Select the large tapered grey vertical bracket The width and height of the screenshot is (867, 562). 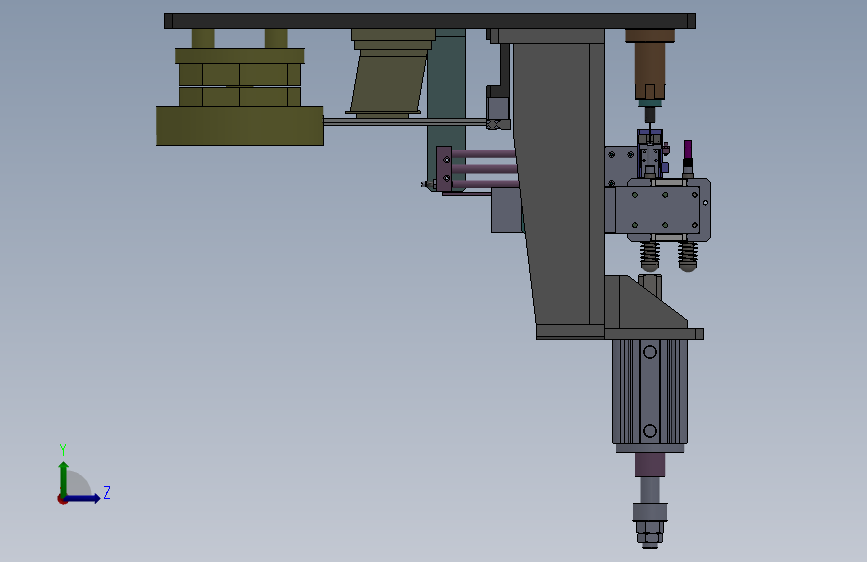556,185
